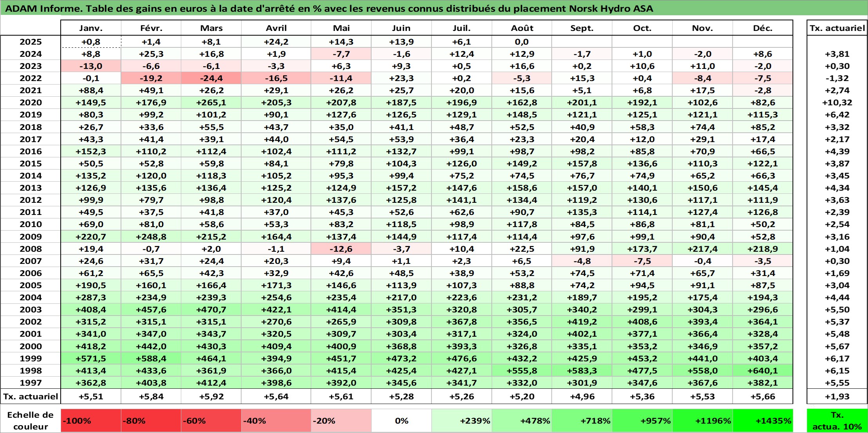Image resolution: width=868 pixels, height=433 pixels.
Task: Click the +571,5 cell for January 1999
Action: click(x=91, y=359)
